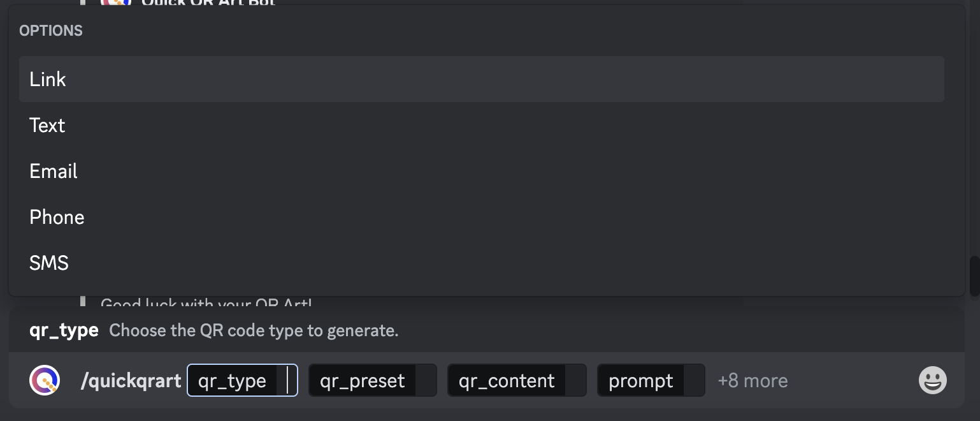Click the Quick QR Art bot avatar in command bar
980x421 pixels.
pos(45,381)
